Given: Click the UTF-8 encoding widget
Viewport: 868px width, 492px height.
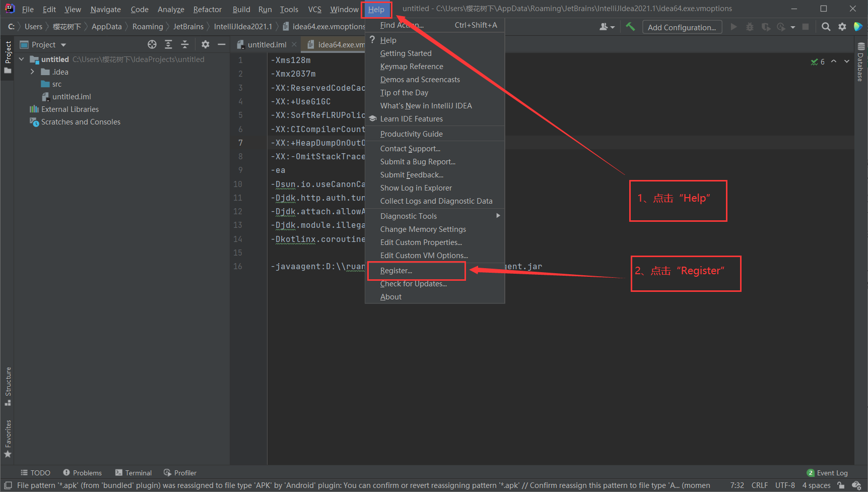Looking at the screenshot, I should coord(785,485).
